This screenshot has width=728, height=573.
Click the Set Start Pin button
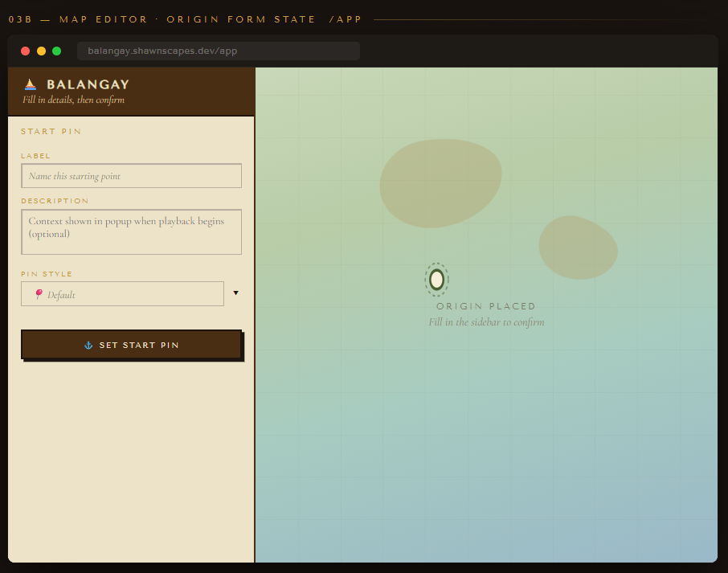[x=132, y=345]
